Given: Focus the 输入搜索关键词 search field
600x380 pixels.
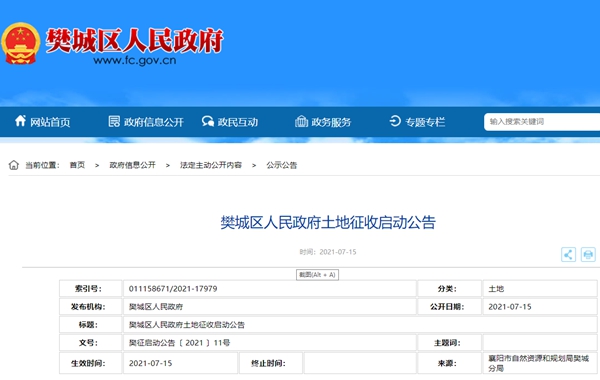Looking at the screenshot, I should coord(542,122).
